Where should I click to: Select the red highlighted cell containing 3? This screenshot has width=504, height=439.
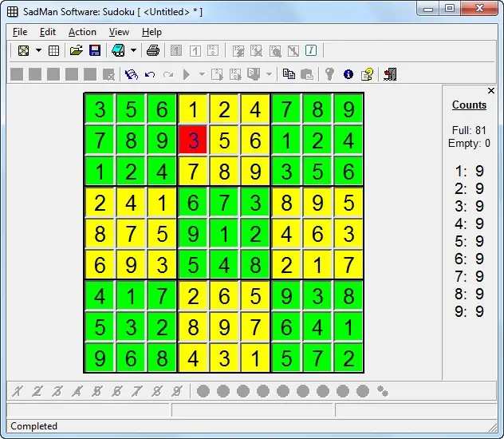point(193,140)
